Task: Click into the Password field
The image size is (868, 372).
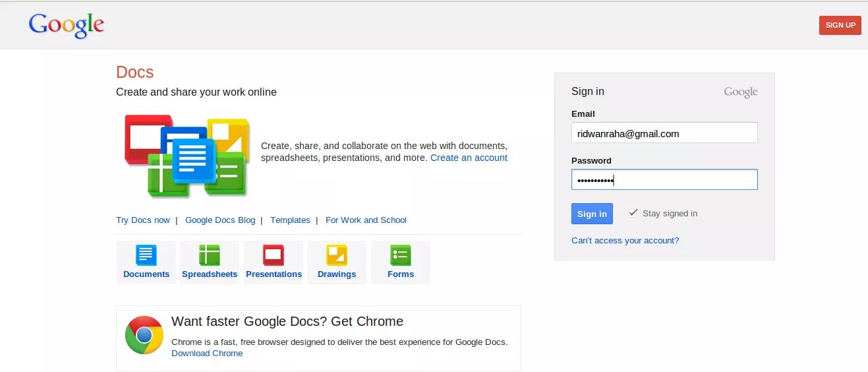Action: click(664, 180)
